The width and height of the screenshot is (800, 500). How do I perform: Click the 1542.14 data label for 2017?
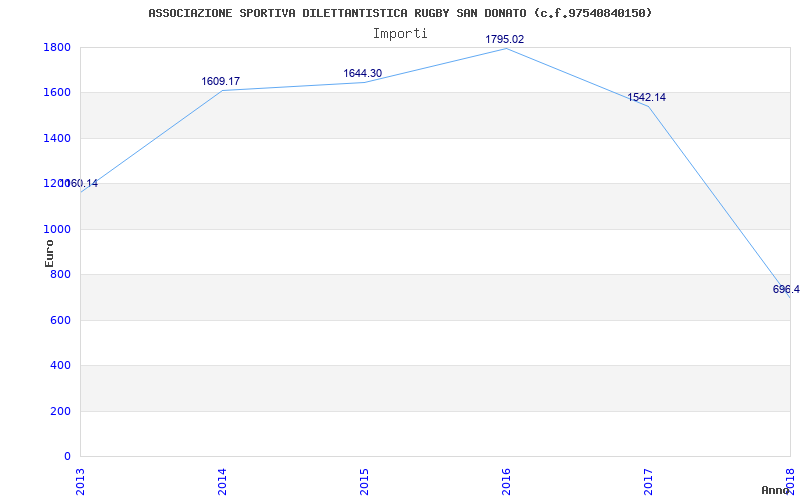646,97
